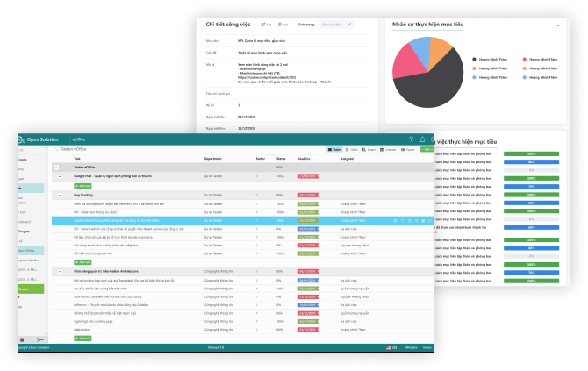Click the pink slice of the pie chart
The height and width of the screenshot is (371, 588).
coord(407,61)
